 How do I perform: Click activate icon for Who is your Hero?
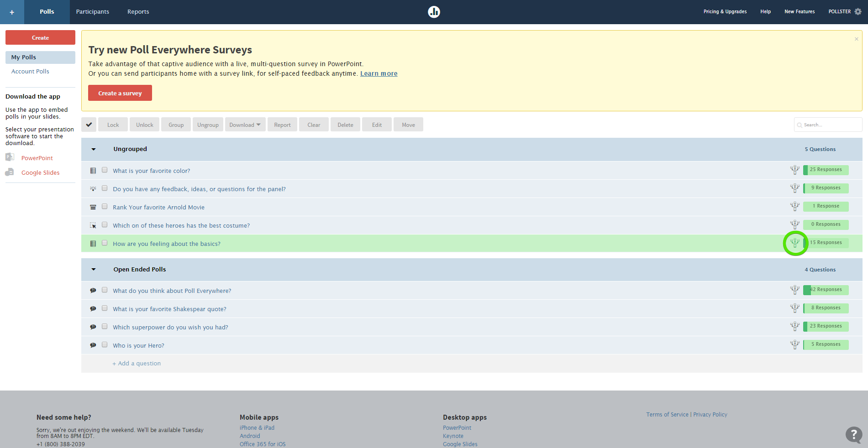tap(795, 344)
